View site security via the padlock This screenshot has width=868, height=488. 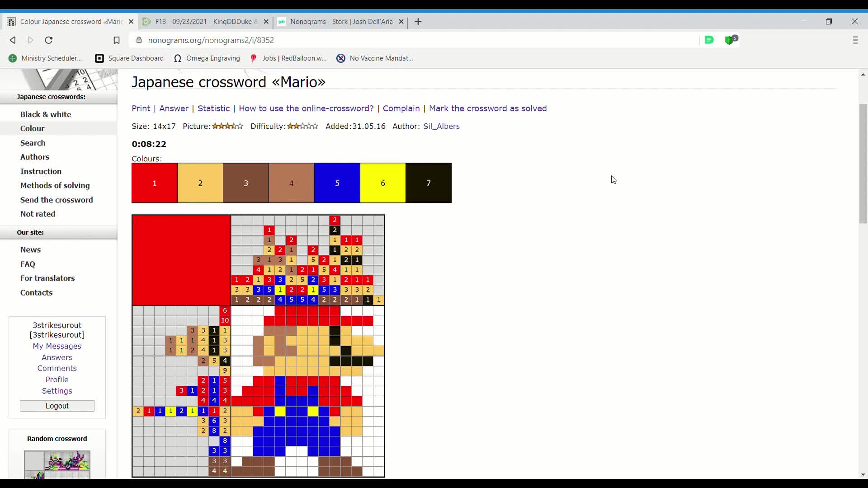139,40
